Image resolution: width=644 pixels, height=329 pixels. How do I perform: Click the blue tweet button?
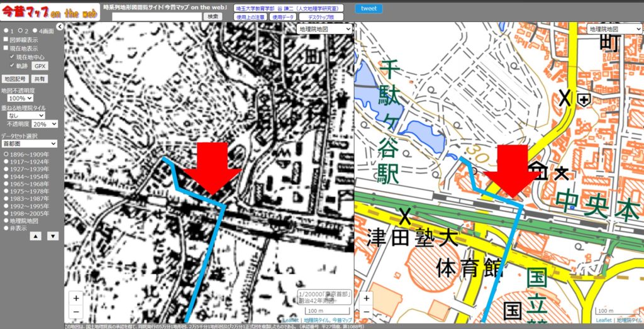coord(368,9)
